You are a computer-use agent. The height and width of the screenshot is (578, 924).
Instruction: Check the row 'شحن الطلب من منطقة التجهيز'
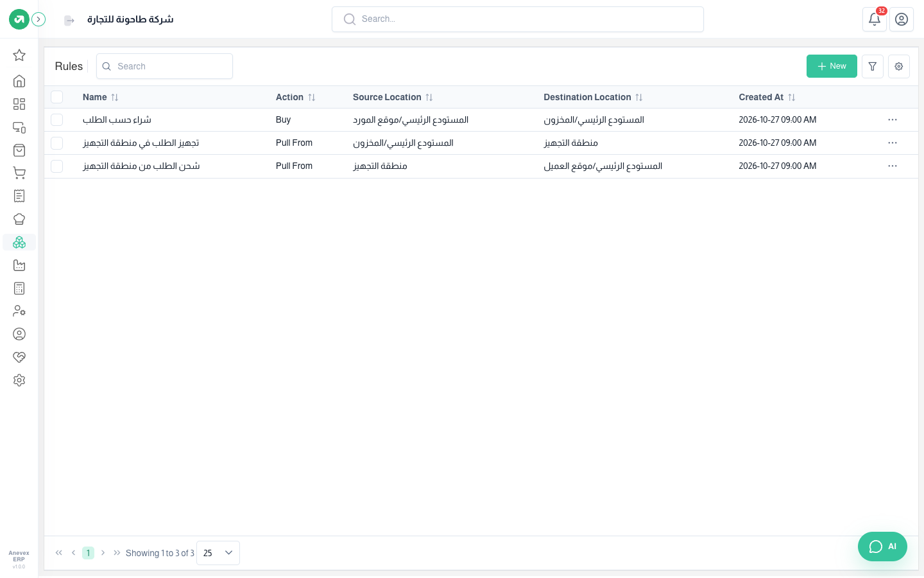[57, 166]
